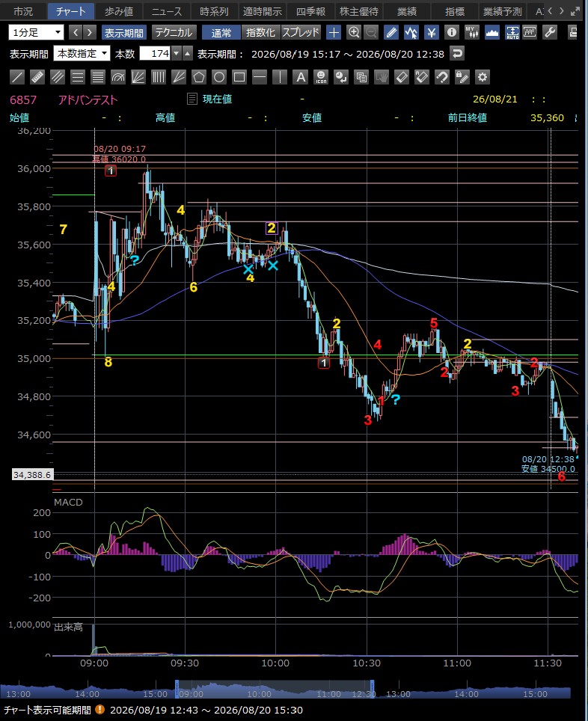Select the trend line drawing tool

pyautogui.click(x=17, y=77)
